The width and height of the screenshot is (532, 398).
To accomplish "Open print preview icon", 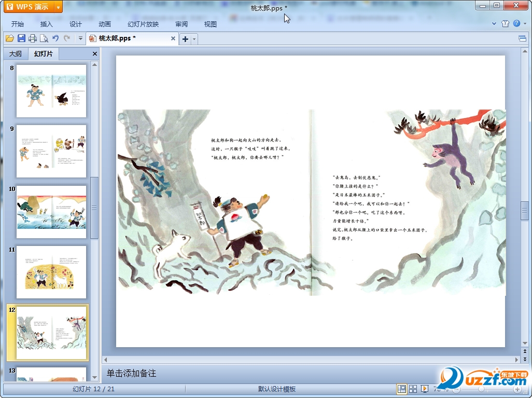I will (x=44, y=38).
